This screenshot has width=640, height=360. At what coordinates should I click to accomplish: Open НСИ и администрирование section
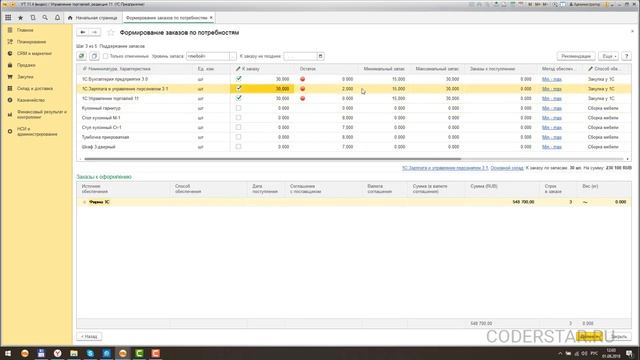pos(37,131)
